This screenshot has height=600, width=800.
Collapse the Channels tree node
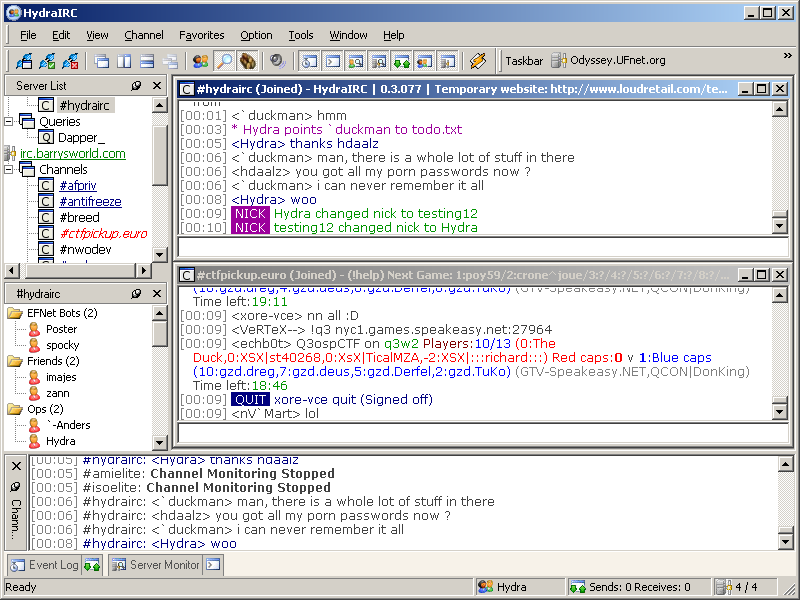pyautogui.click(x=10, y=170)
